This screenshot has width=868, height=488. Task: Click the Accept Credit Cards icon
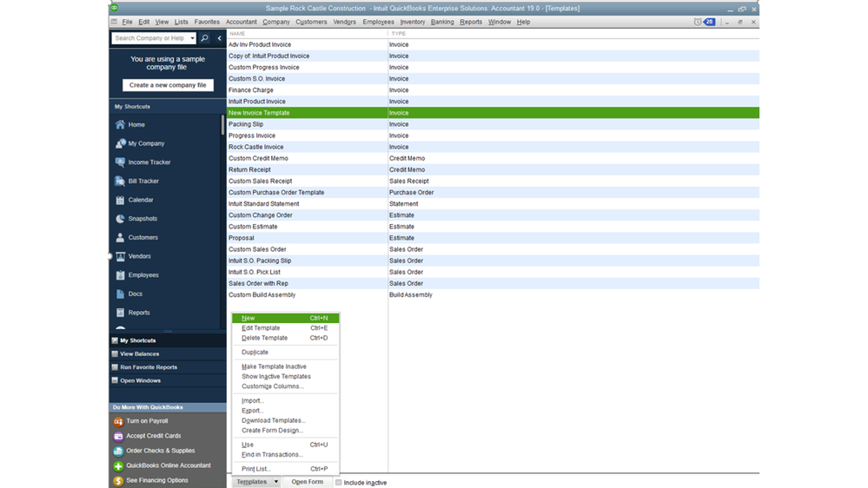(x=118, y=436)
